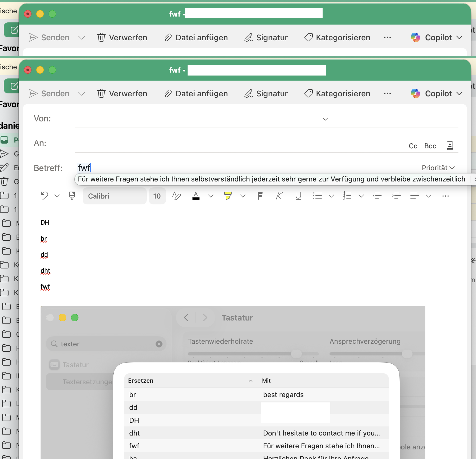Launch Copilot in the front compose window
This screenshot has width=476, height=459.
(x=431, y=94)
